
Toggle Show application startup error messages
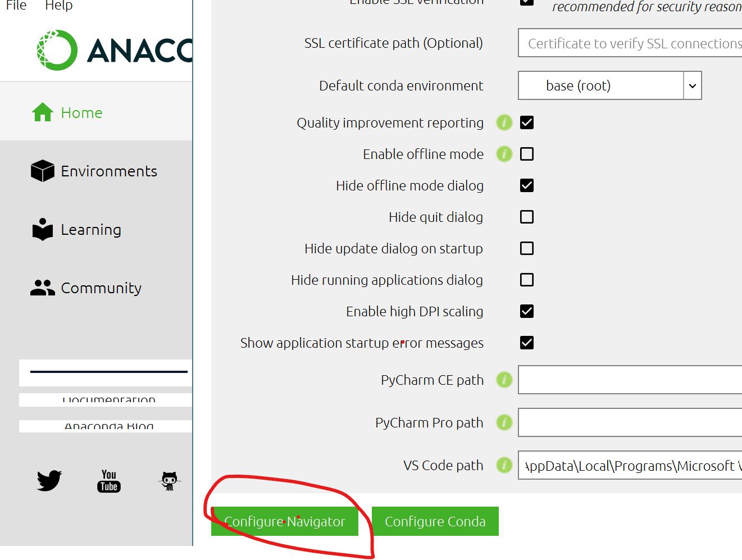tap(527, 343)
